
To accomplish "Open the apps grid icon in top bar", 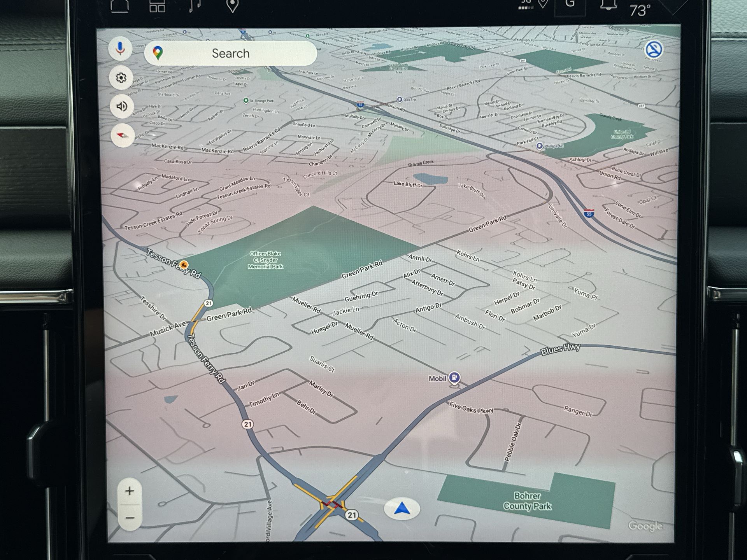I will point(157,5).
